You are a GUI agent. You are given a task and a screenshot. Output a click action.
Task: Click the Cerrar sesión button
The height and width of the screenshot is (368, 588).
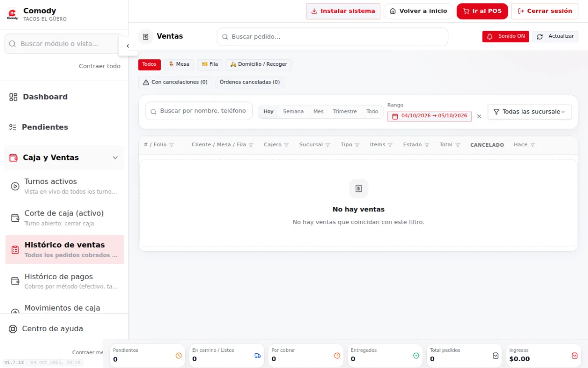point(545,11)
